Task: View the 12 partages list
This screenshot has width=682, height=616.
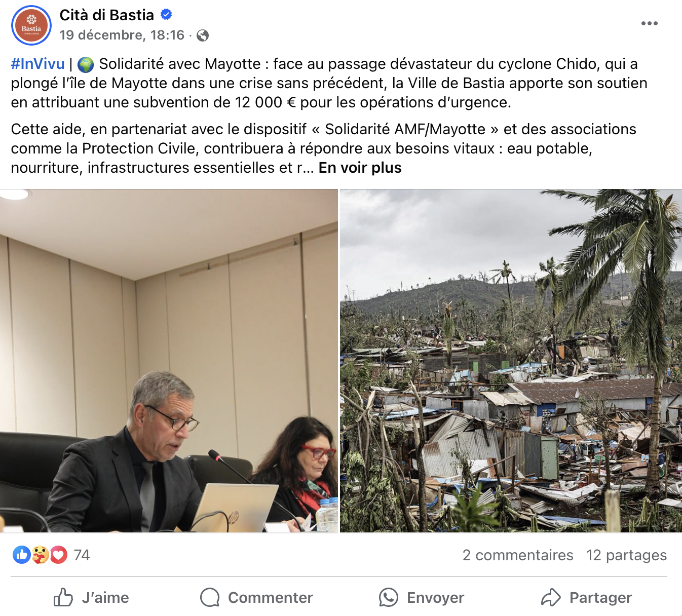Action: pyautogui.click(x=626, y=555)
